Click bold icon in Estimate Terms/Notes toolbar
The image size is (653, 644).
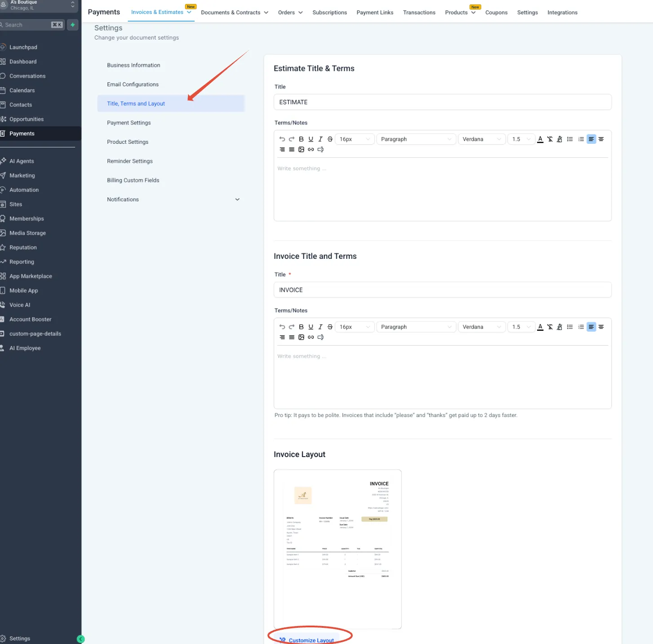301,139
